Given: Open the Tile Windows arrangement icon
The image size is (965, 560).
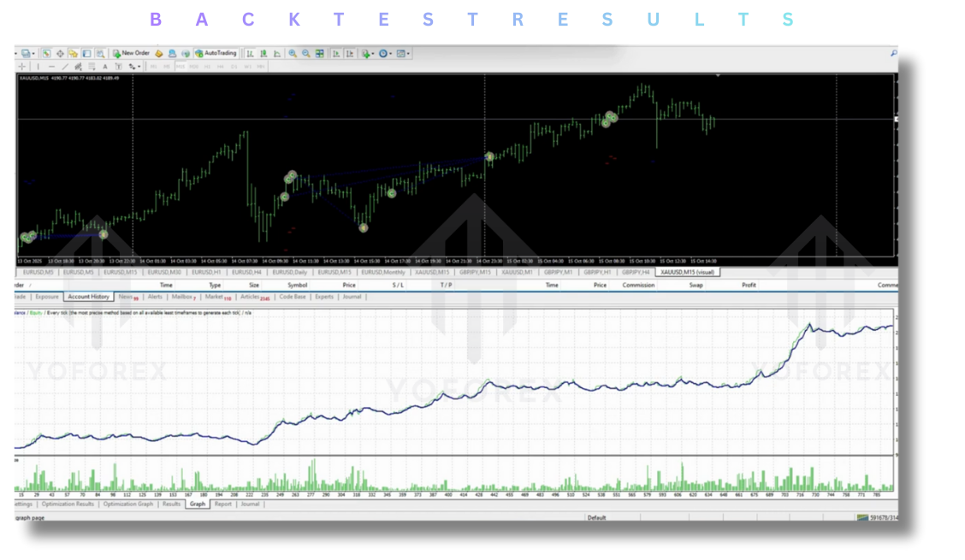Looking at the screenshot, I should pyautogui.click(x=320, y=52).
